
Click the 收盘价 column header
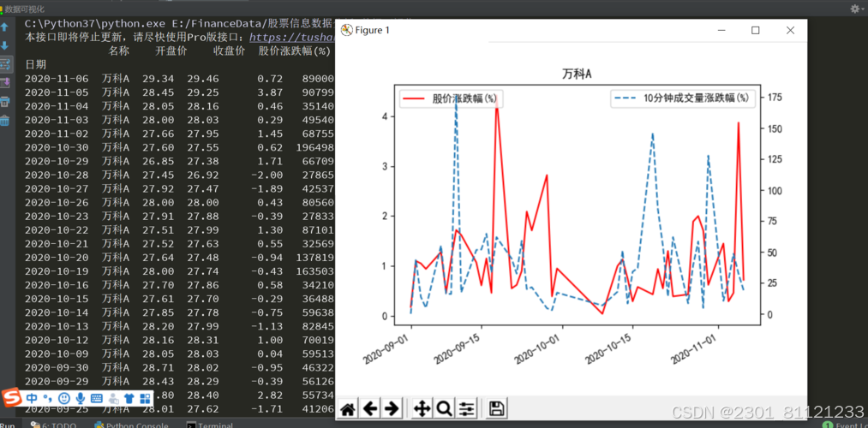coord(229,51)
